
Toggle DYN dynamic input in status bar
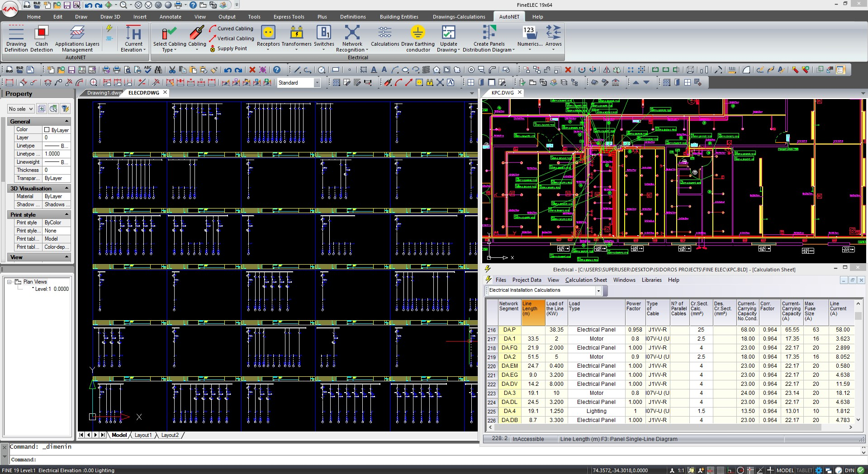(x=849, y=470)
